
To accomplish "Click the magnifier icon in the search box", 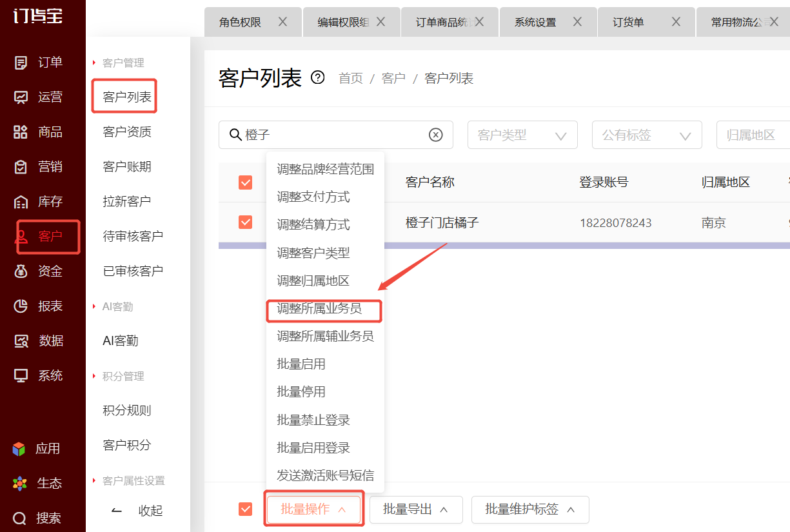I will click(235, 135).
